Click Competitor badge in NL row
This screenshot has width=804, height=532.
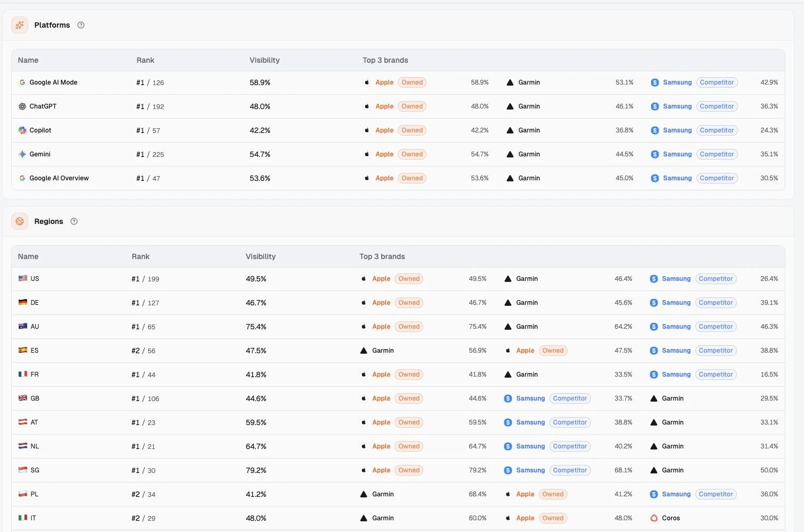pyautogui.click(x=570, y=446)
